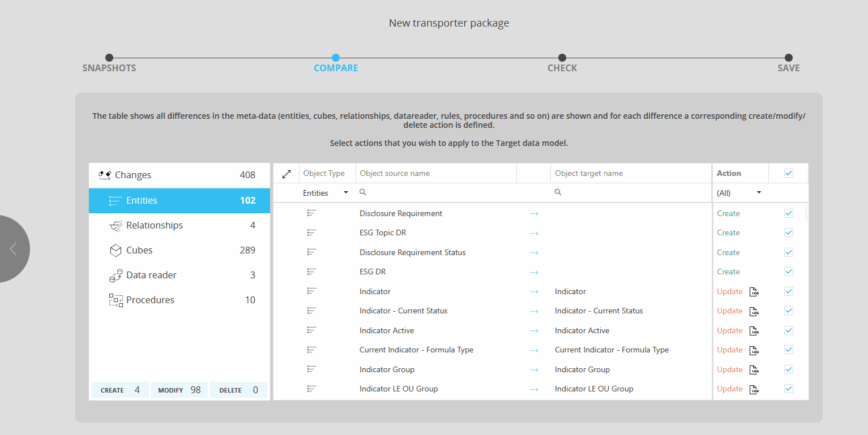The width and height of the screenshot is (868, 435).
Task: Toggle the select-all checkbox in header
Action: [x=788, y=173]
